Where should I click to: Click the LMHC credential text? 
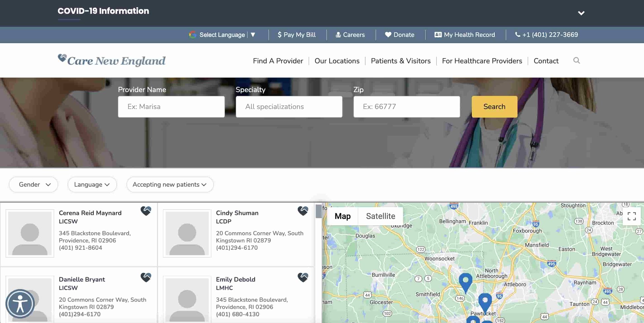[224, 288]
